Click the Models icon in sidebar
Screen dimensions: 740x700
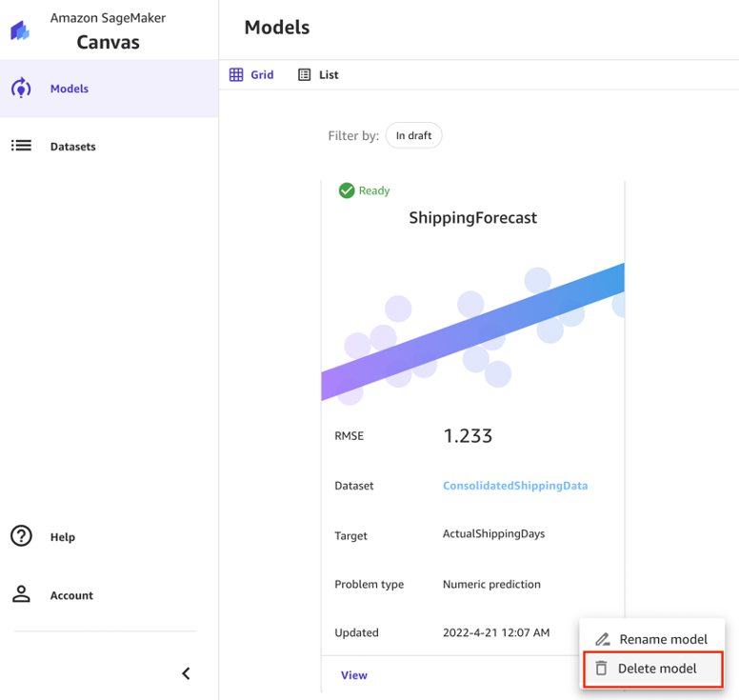[21, 89]
